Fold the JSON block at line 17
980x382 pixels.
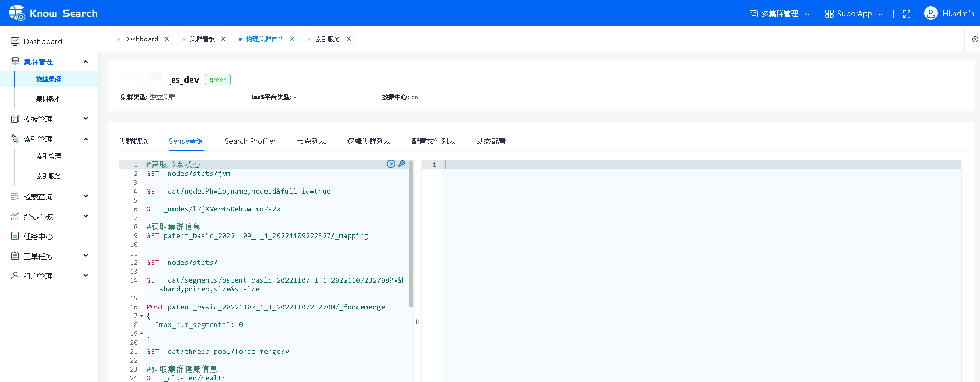[x=142, y=316]
